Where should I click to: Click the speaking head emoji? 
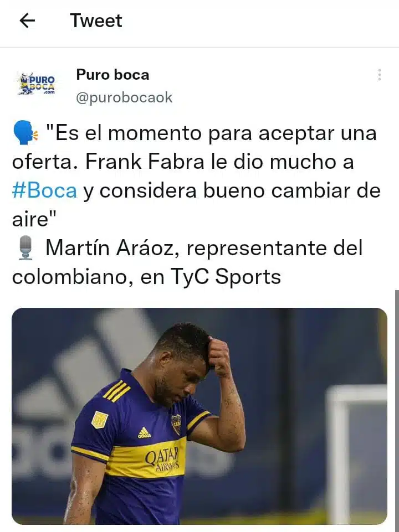[25, 133]
